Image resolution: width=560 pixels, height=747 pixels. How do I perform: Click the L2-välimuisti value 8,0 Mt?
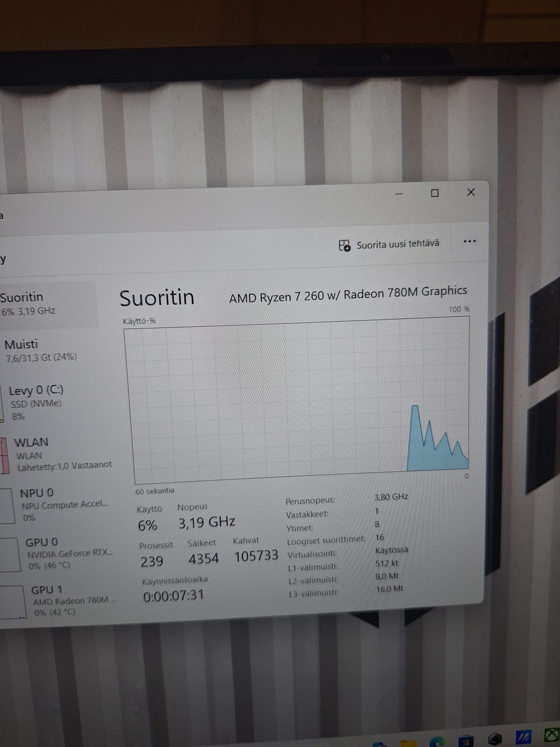tap(387, 576)
